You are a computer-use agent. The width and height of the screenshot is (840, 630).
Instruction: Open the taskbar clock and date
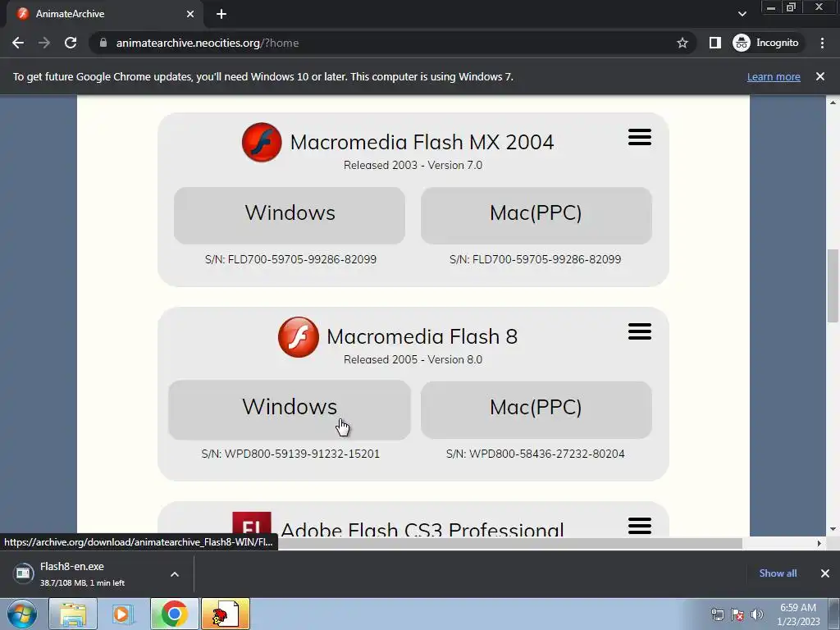[798, 614]
